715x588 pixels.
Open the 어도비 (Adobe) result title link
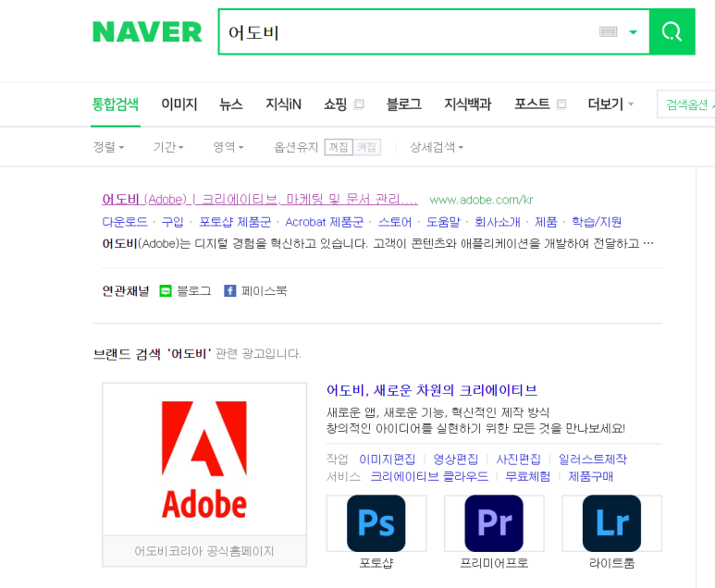[x=260, y=199]
